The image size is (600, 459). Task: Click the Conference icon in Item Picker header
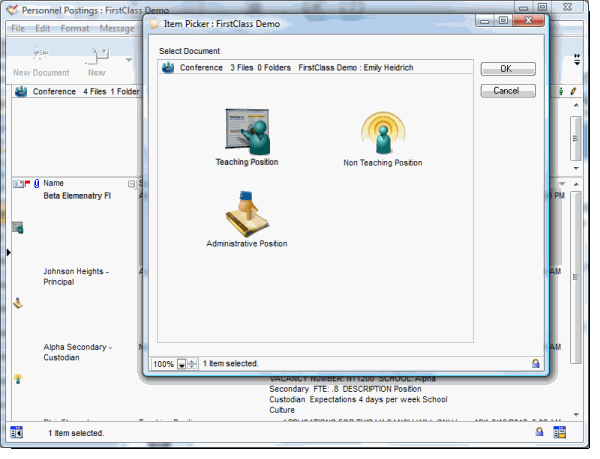[169, 68]
